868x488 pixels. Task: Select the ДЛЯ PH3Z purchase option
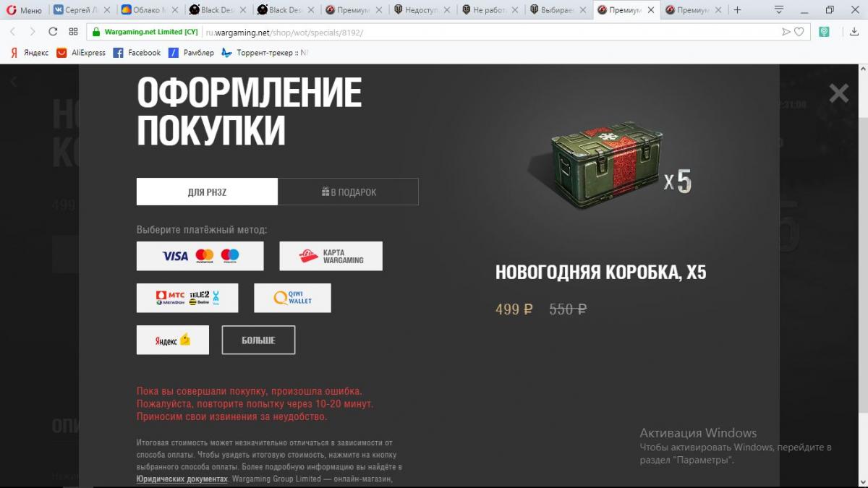pos(207,192)
